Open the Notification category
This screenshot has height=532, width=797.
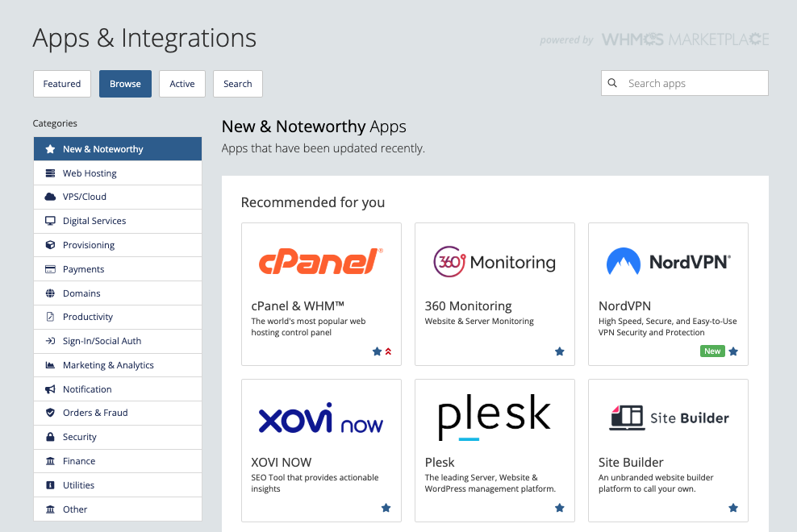click(x=118, y=389)
